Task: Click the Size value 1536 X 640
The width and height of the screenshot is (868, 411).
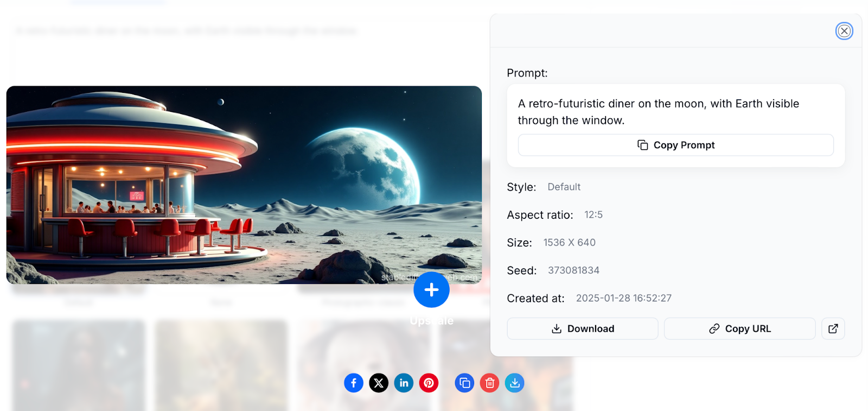Action: pos(570,243)
